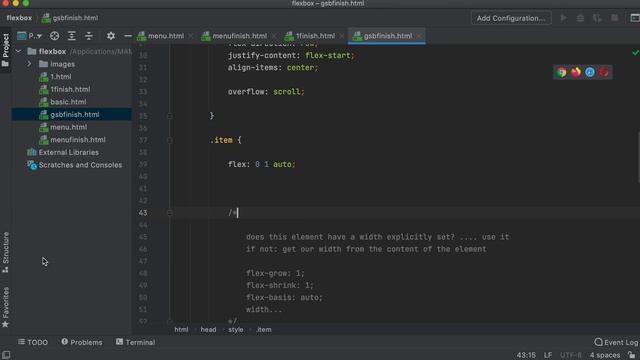Expand the images folder

[x=29, y=64]
